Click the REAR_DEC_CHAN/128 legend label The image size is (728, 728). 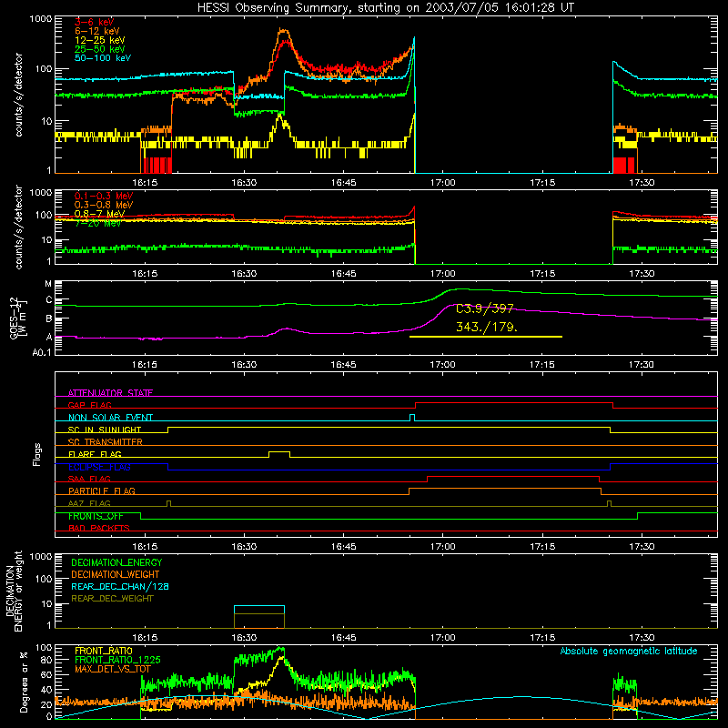(x=120, y=586)
